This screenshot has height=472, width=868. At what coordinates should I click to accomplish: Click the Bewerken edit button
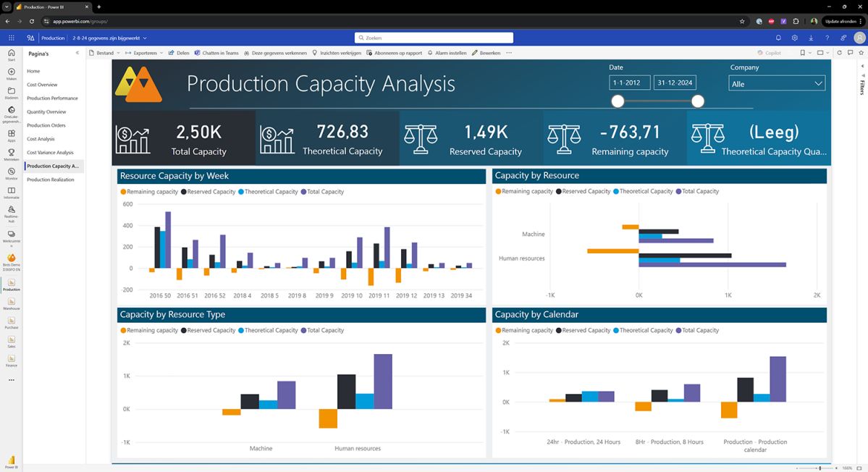point(486,53)
